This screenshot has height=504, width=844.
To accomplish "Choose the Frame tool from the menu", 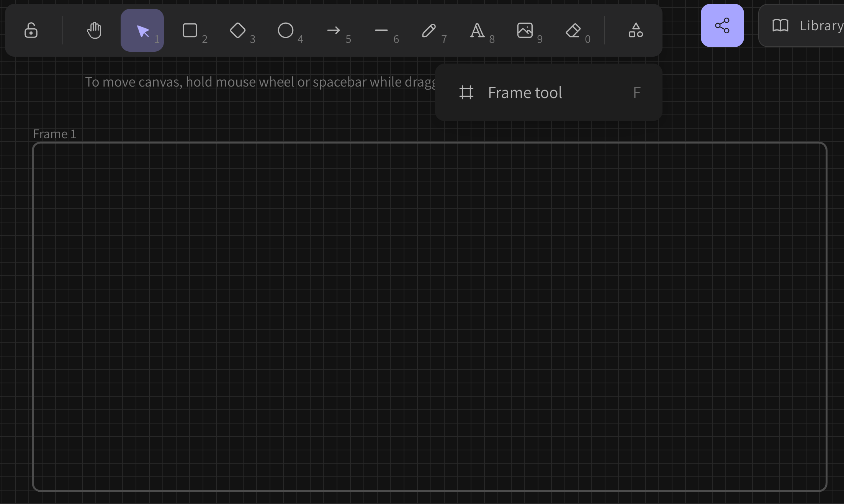I will pos(525,92).
